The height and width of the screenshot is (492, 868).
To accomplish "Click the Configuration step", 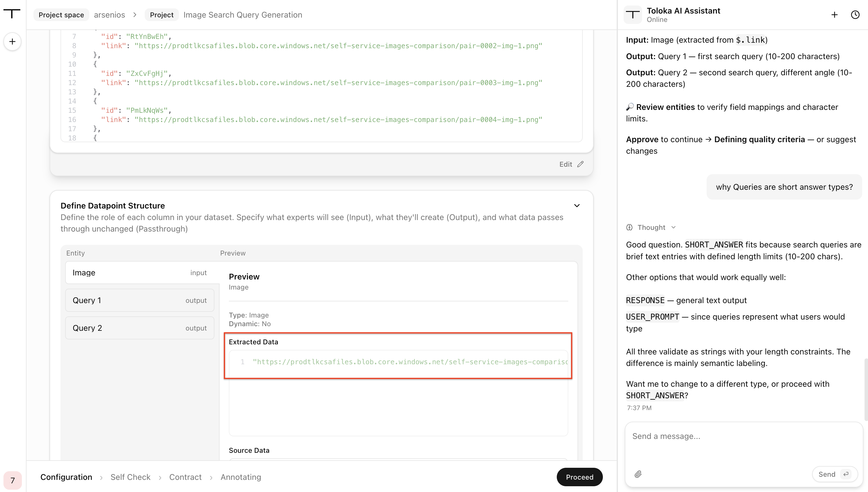I will (x=66, y=477).
